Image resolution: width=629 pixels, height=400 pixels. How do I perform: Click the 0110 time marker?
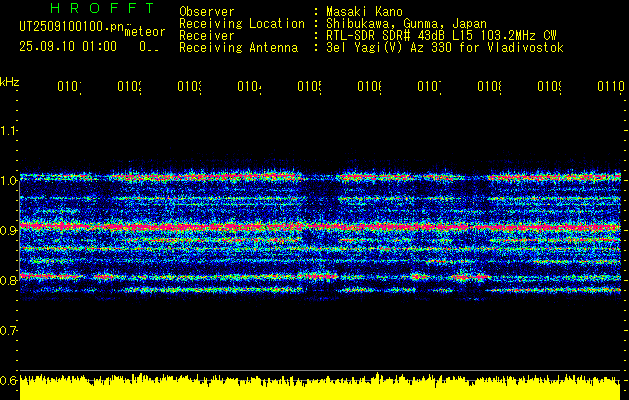(611, 86)
